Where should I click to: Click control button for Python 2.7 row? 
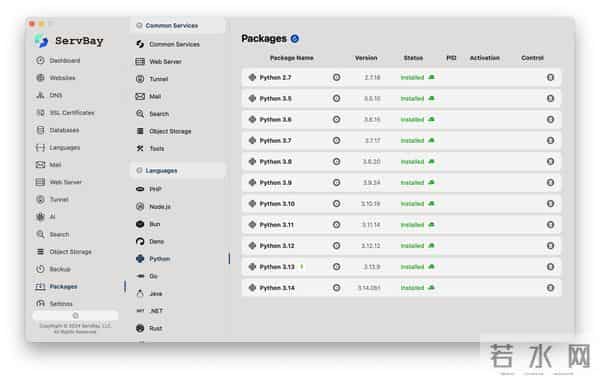tap(550, 77)
